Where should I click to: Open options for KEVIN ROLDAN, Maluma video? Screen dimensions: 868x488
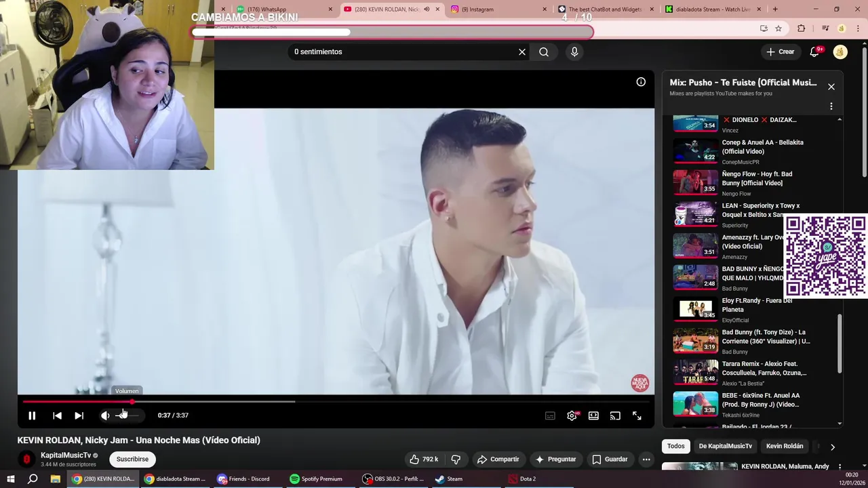pyautogui.click(x=840, y=467)
